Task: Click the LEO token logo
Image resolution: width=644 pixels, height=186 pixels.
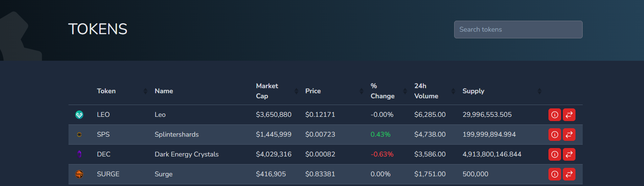Action: [79, 115]
